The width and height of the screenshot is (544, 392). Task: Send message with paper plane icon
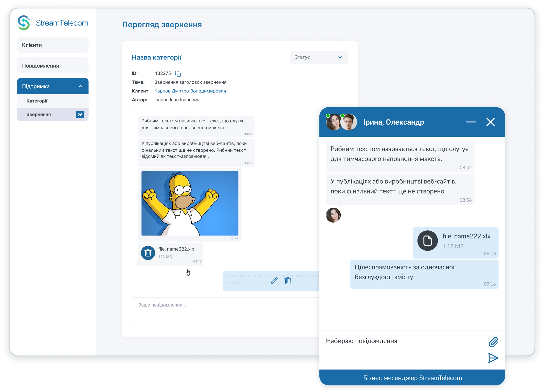[493, 358]
